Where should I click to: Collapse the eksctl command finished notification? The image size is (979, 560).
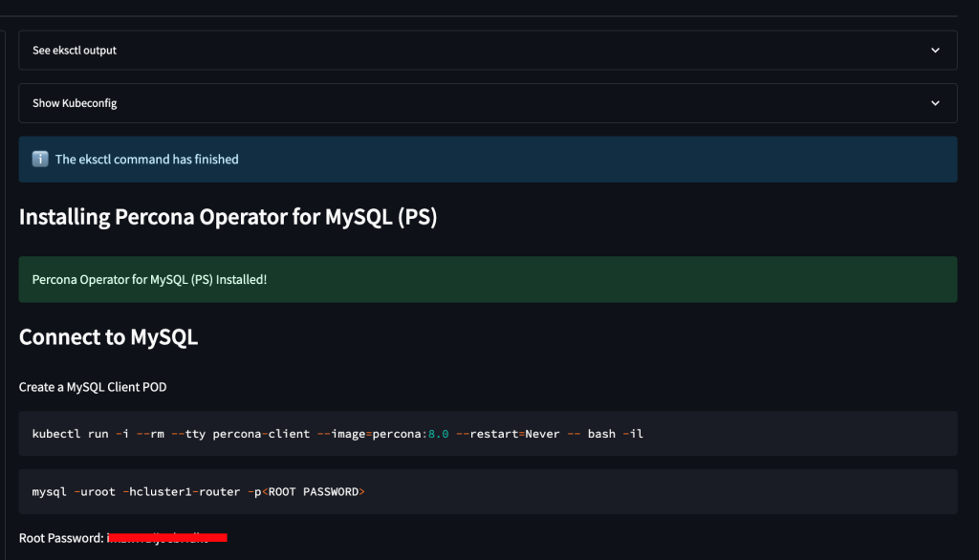tap(488, 159)
